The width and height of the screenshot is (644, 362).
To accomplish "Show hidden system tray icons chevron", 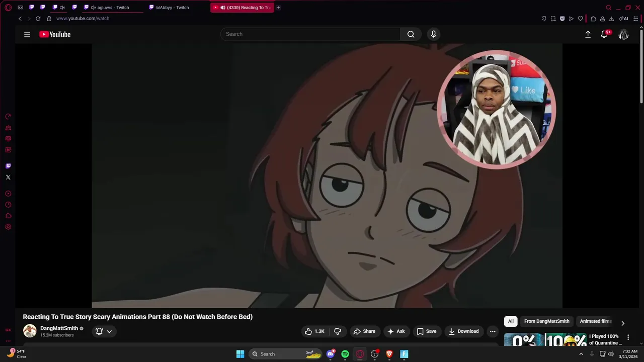I will coord(581,354).
